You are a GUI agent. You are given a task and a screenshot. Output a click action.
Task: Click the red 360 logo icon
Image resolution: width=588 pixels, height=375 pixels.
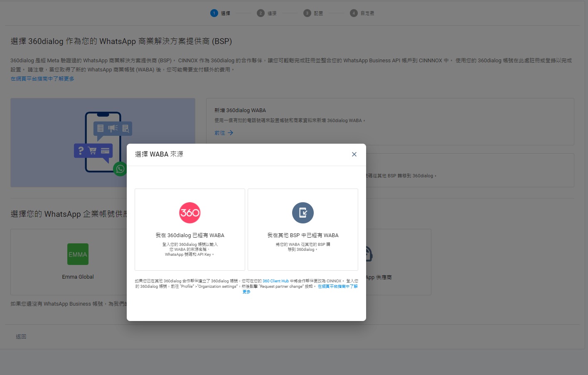point(189,213)
